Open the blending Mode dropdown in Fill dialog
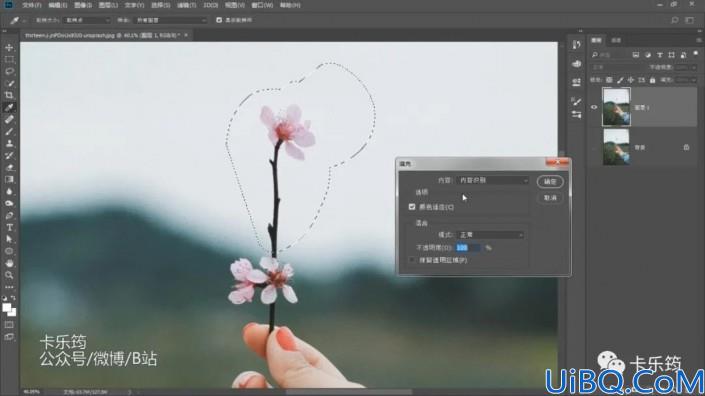 pos(491,235)
